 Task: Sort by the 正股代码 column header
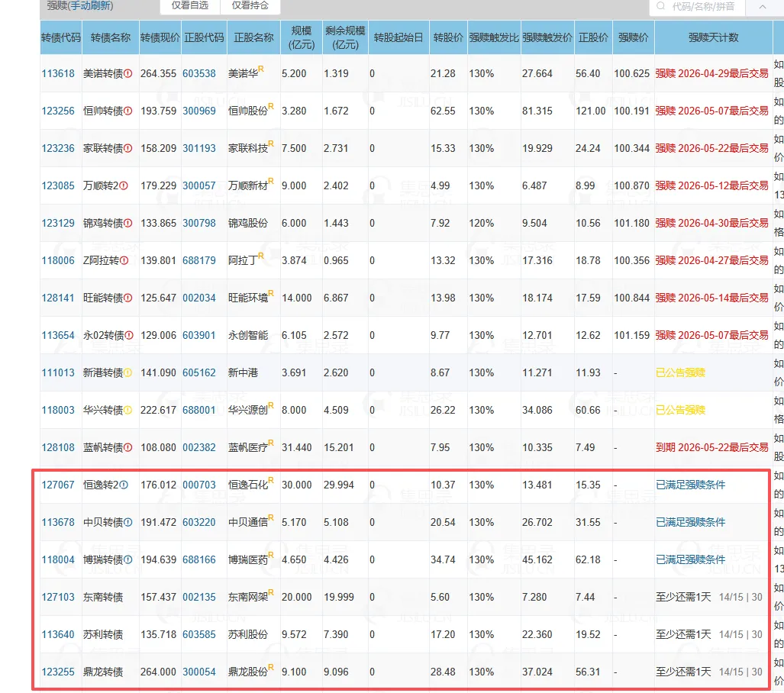(x=204, y=37)
